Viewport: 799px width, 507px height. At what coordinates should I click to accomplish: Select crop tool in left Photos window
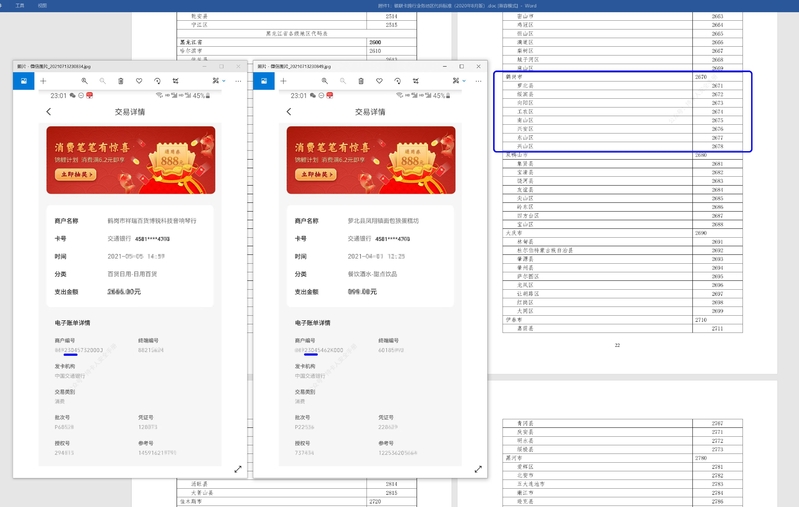click(176, 80)
